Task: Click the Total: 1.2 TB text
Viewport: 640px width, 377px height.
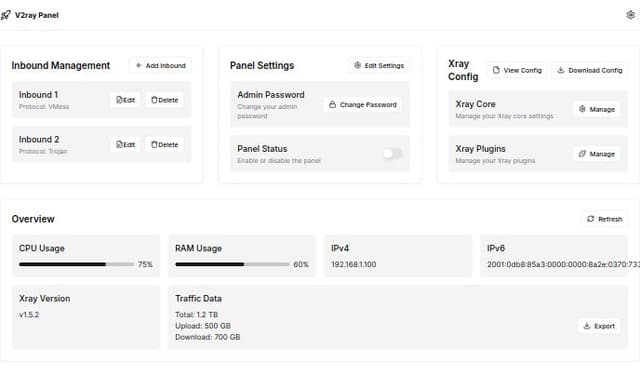Action: coord(196,315)
